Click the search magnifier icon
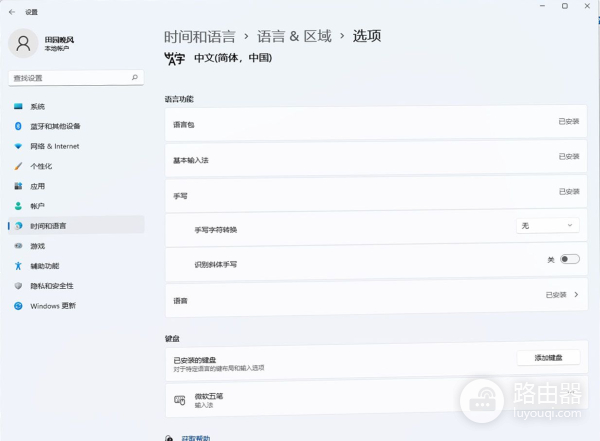The image size is (600, 441). (x=135, y=77)
